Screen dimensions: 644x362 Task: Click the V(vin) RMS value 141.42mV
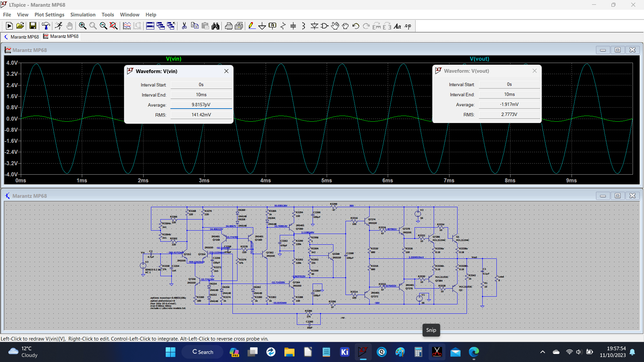coord(201,115)
